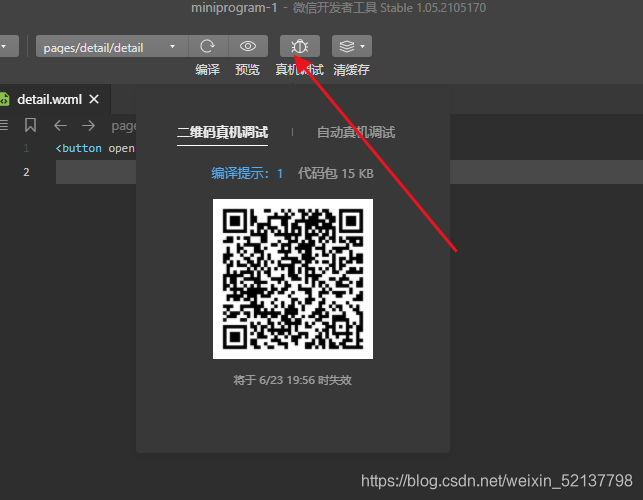
Task: Click the 编译提示: 1 link
Action: coord(247,173)
